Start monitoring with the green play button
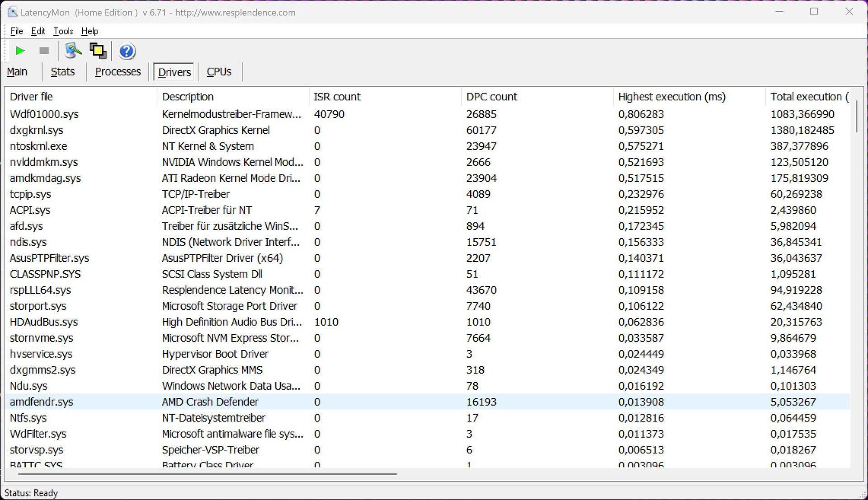 (20, 51)
